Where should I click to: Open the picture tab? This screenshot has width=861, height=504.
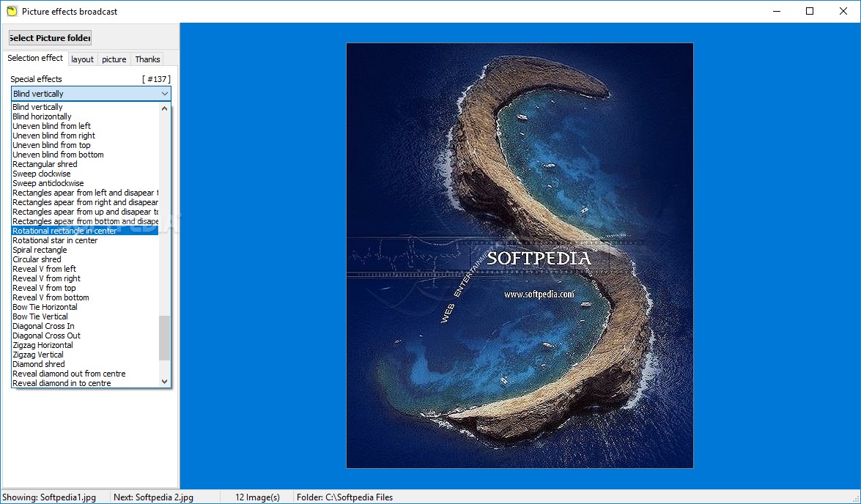tap(114, 59)
